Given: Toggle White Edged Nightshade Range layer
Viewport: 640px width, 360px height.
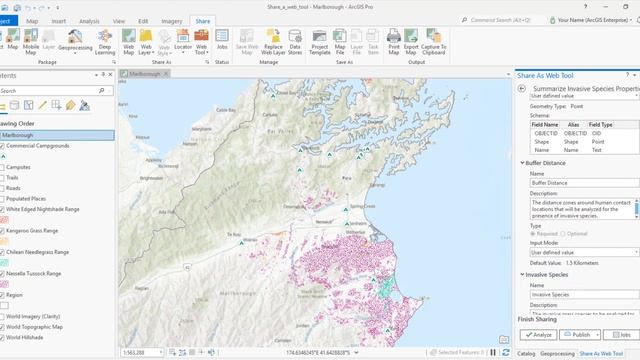Looking at the screenshot, I should [x=2, y=209].
